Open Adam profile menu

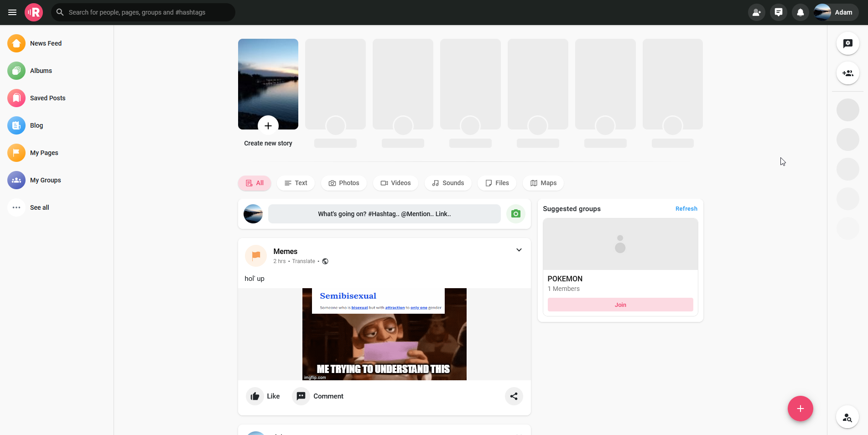pyautogui.click(x=836, y=12)
